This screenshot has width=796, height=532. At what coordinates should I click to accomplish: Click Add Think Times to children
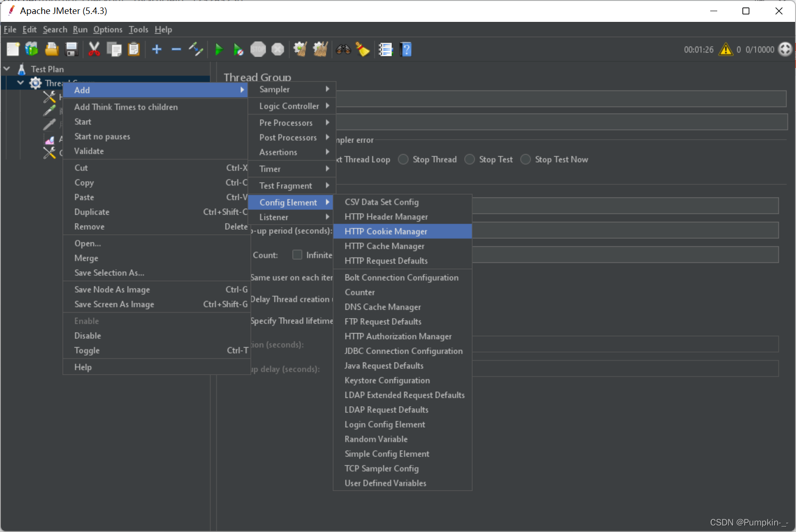156,107
